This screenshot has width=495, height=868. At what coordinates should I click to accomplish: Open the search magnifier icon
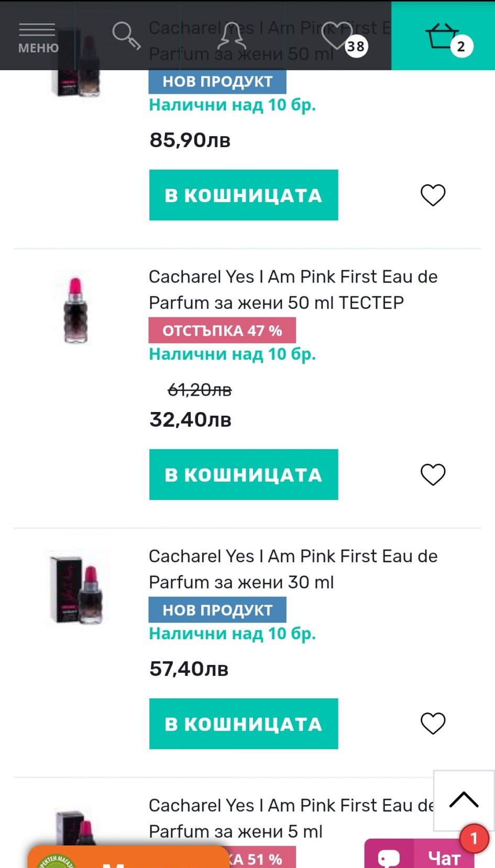pos(126,36)
